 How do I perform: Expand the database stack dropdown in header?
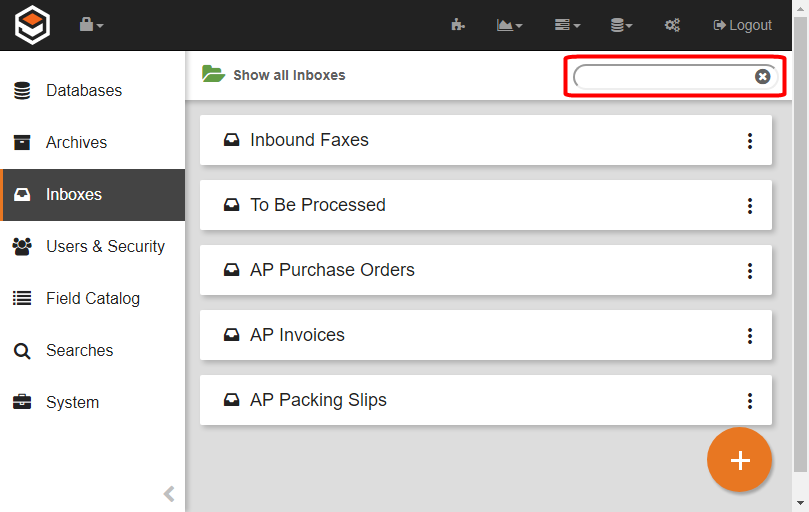click(x=621, y=25)
